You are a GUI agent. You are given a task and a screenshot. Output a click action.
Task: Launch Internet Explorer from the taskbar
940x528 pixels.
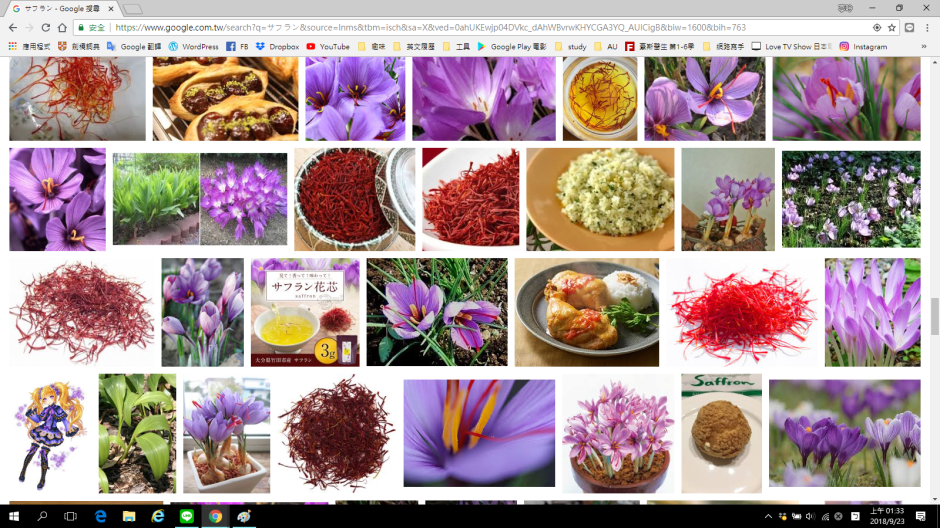click(158, 516)
